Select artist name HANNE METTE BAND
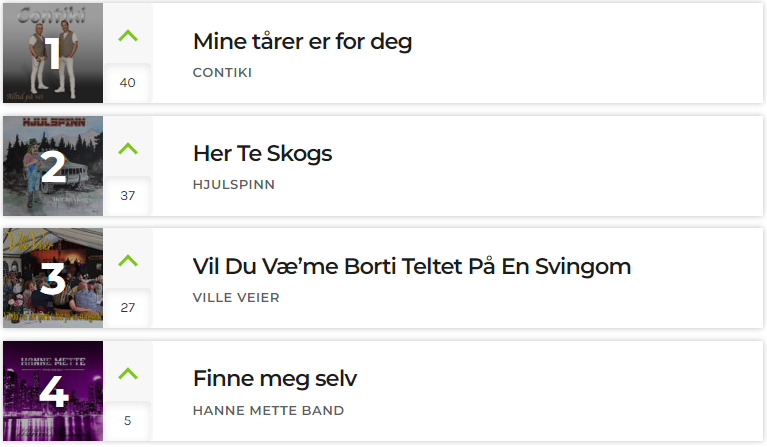Image resolution: width=767 pixels, height=447 pixels. pyautogui.click(x=269, y=410)
